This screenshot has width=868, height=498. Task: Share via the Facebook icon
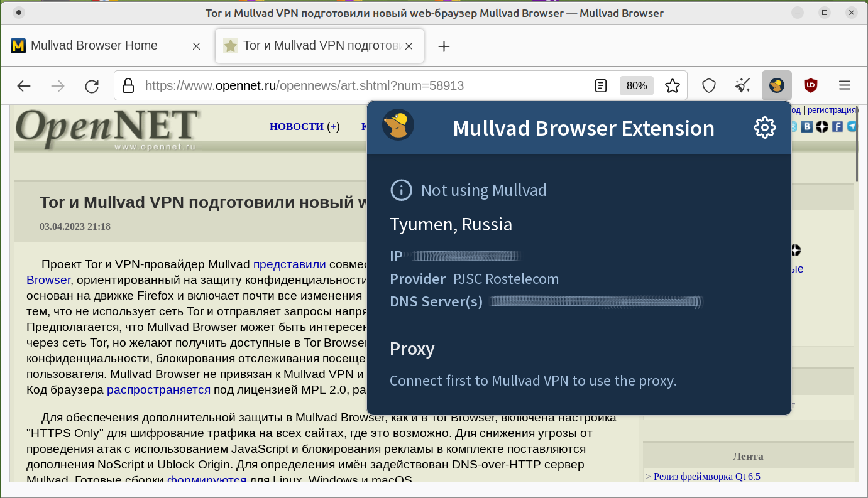837,127
